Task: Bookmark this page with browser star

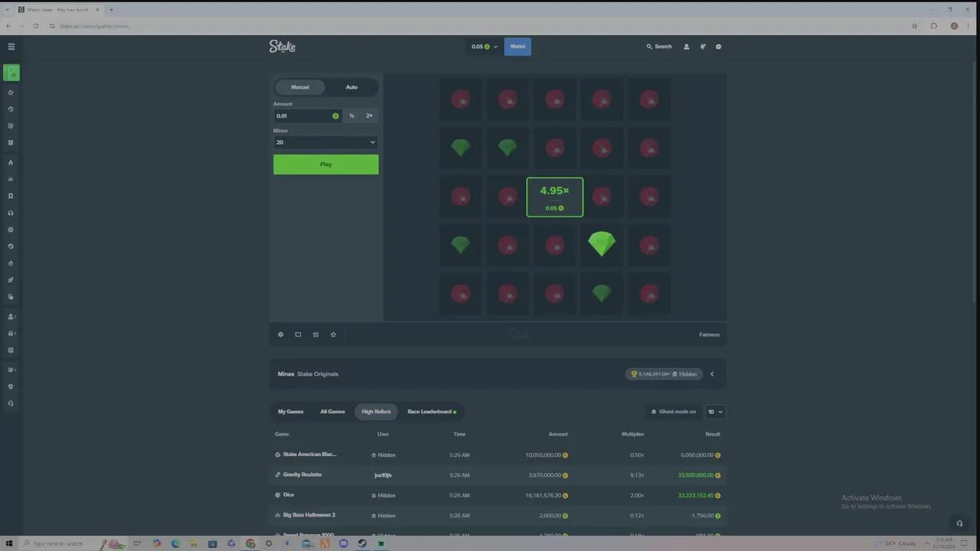Action: (x=914, y=26)
